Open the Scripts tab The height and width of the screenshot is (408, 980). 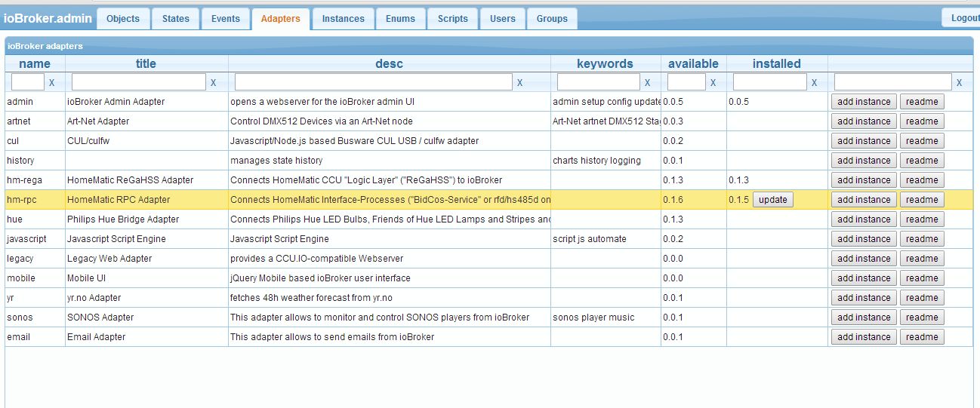453,19
